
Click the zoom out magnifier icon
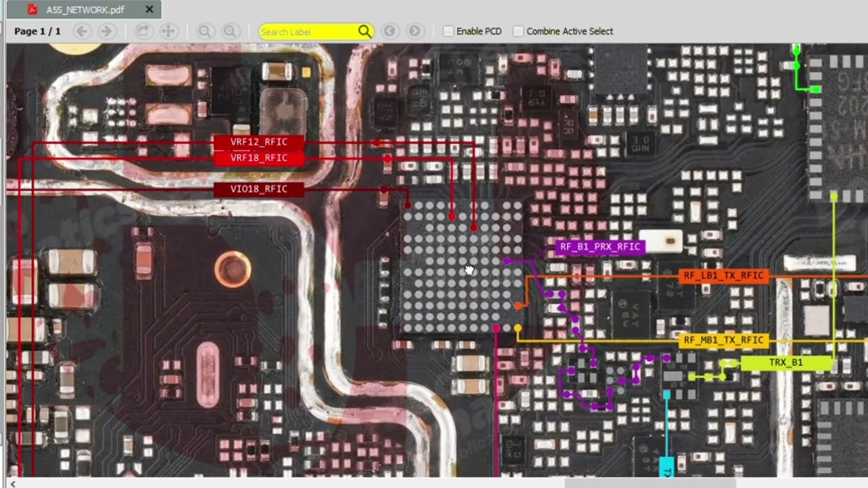[204, 31]
